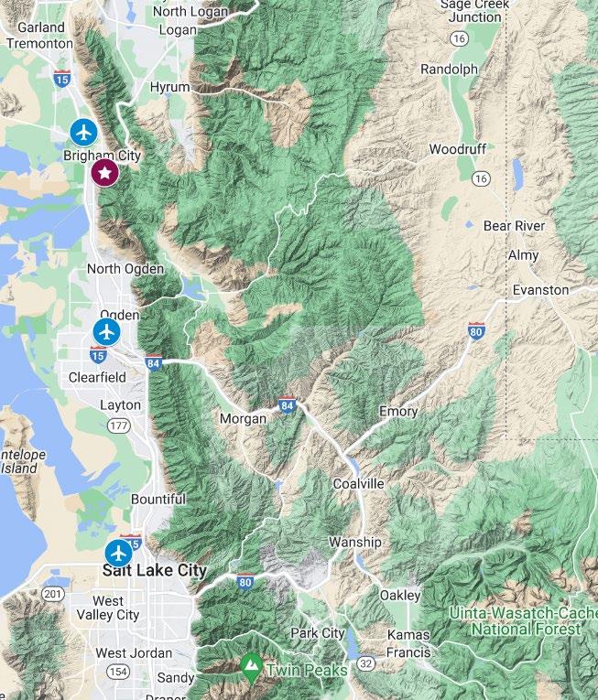
Task: Click the airport icon by Ogden
Action: (x=106, y=332)
